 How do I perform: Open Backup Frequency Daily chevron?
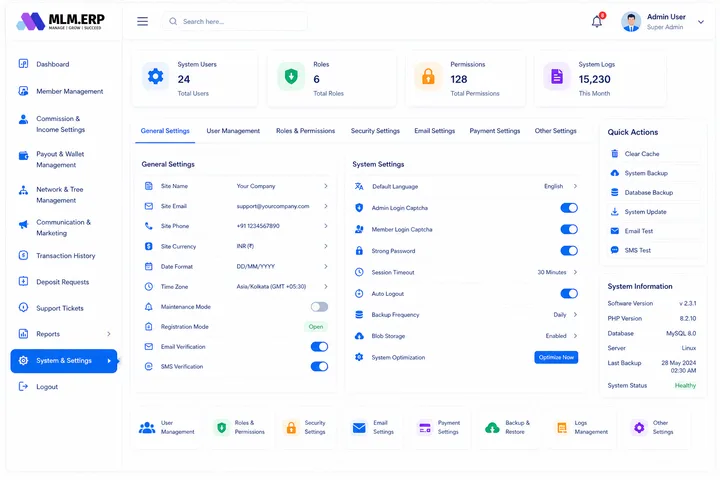(x=575, y=314)
